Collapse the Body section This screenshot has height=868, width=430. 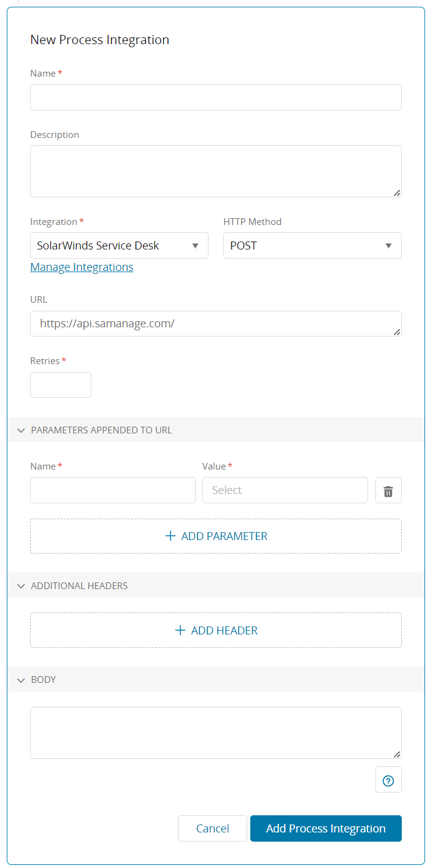(21, 680)
